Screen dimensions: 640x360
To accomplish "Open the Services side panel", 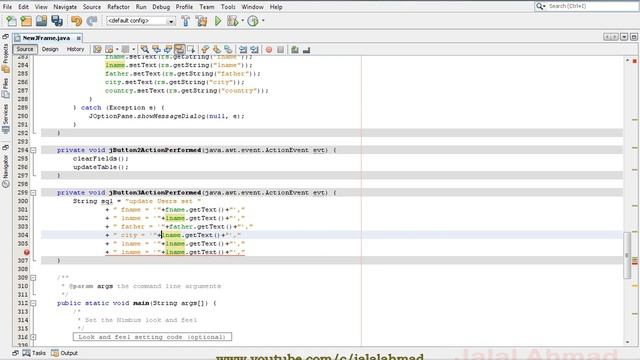I will [x=5, y=118].
